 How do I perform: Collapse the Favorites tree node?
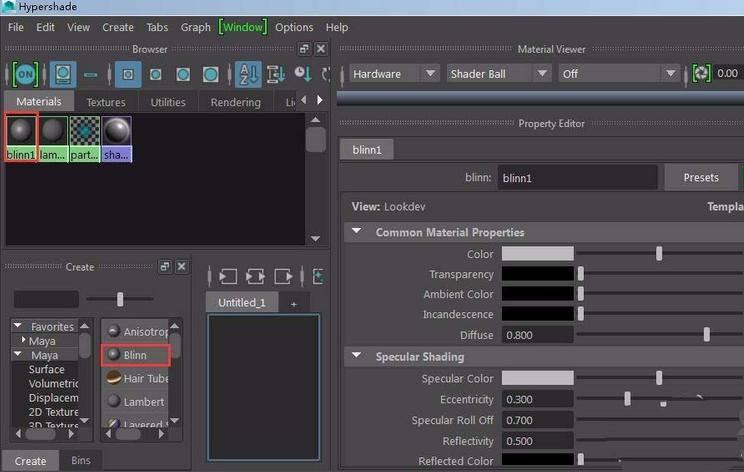pos(18,326)
